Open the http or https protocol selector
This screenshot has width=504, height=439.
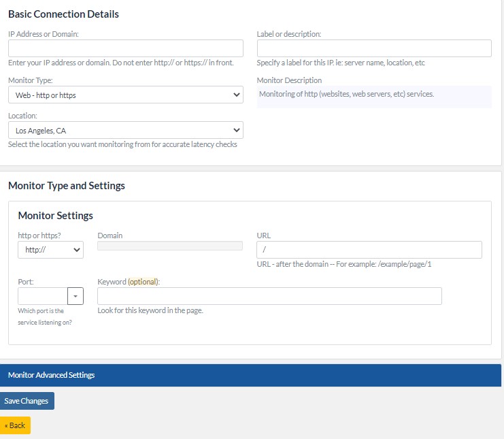pos(50,250)
